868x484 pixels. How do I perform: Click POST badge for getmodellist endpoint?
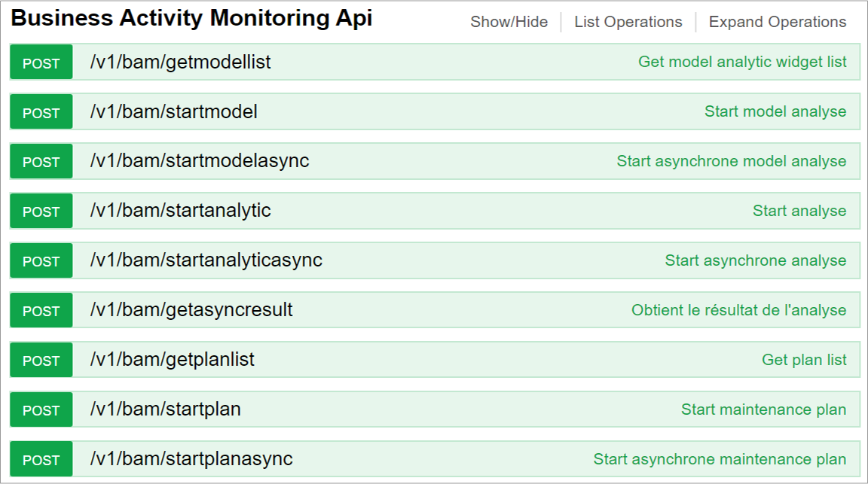41,63
